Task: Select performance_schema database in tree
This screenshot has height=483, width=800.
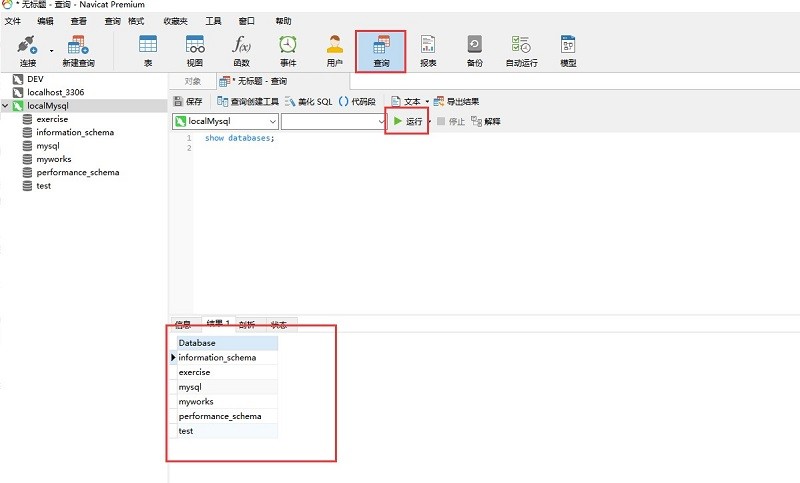Action: click(x=78, y=172)
